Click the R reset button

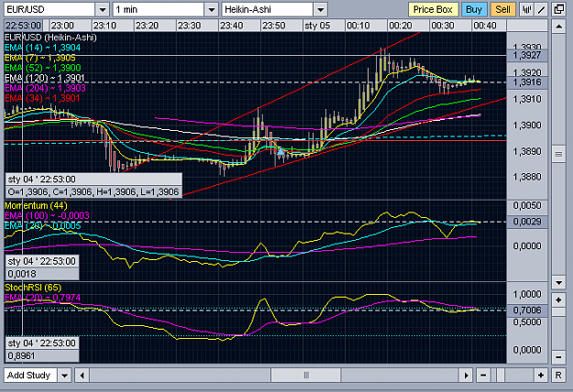tap(558, 376)
